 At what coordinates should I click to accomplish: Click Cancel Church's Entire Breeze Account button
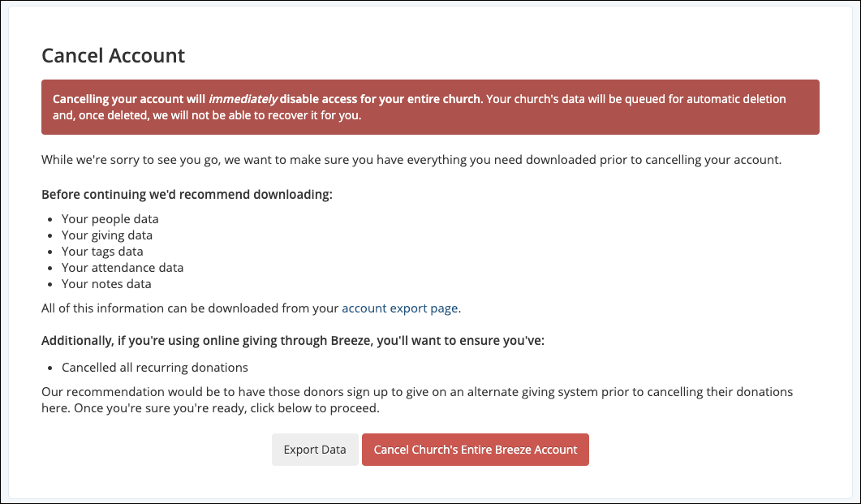475,450
